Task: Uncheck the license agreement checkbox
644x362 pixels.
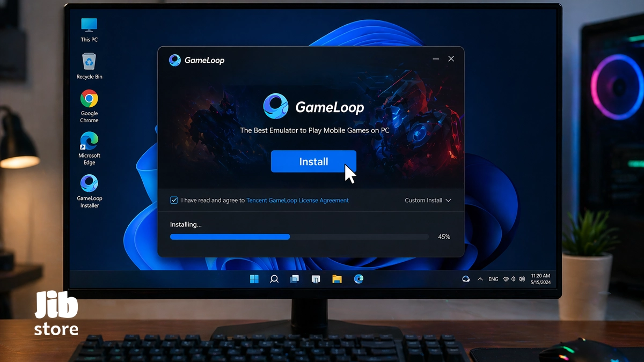Action: click(174, 200)
